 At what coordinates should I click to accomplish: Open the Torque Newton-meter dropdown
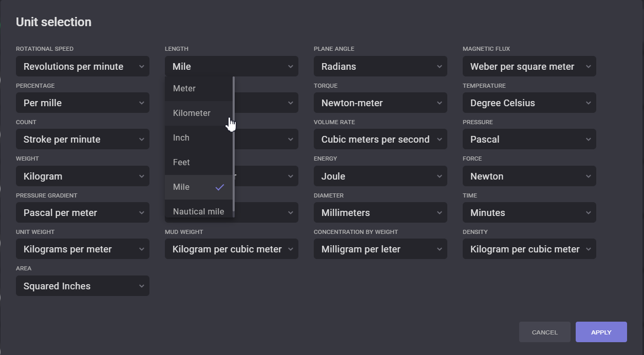coord(380,103)
